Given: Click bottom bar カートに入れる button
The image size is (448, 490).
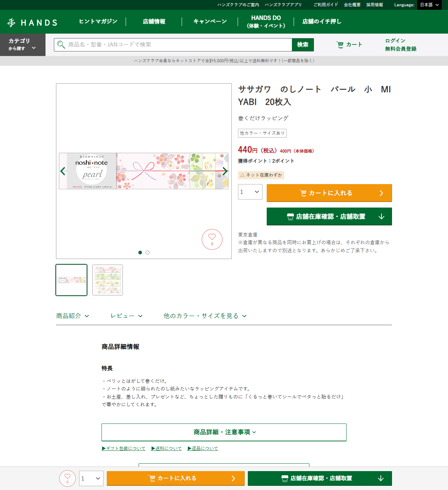Looking at the screenshot, I should click(176, 478).
